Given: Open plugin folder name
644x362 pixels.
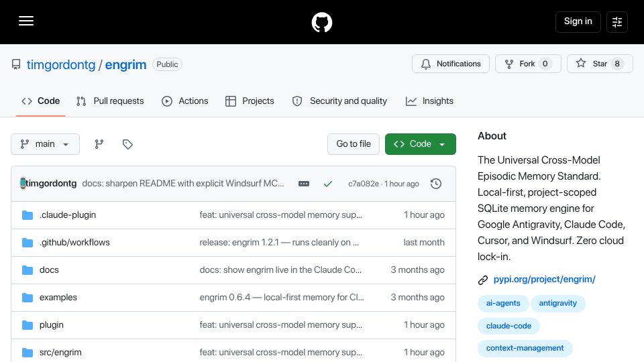Looking at the screenshot, I should coord(52,325).
